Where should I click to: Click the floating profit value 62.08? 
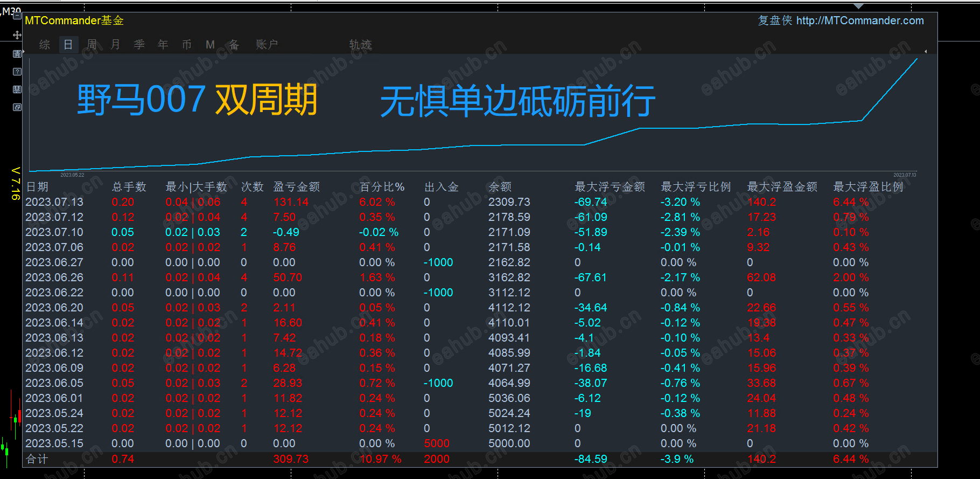coord(761,277)
